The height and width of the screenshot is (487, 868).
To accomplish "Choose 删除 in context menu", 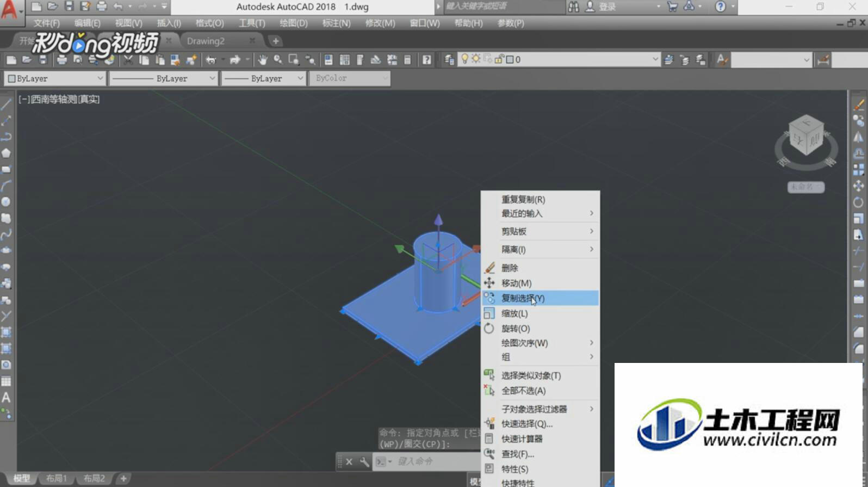I will (x=541, y=268).
